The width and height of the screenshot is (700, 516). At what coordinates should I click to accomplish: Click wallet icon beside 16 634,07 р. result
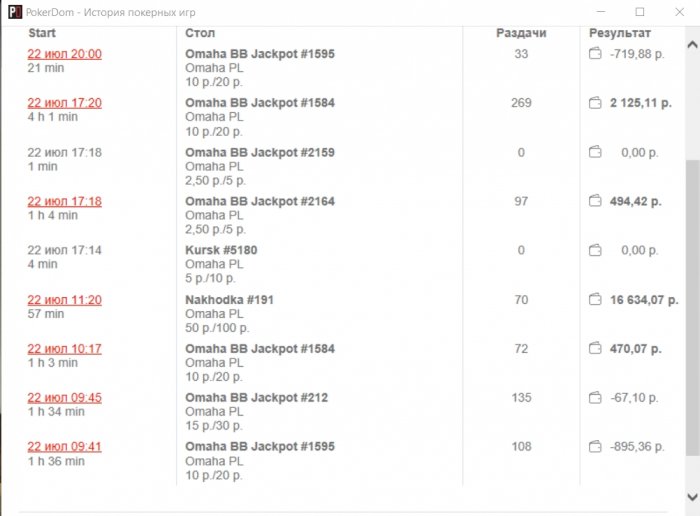[595, 299]
